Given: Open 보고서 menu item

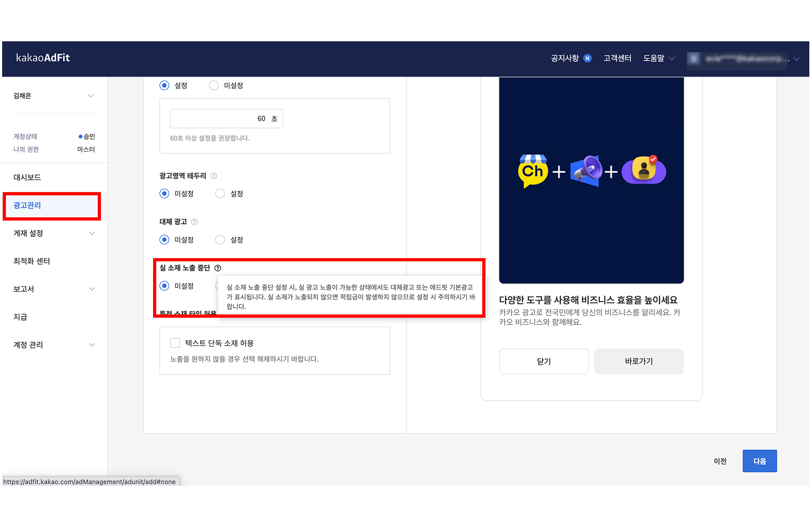Looking at the screenshot, I should (x=24, y=289).
